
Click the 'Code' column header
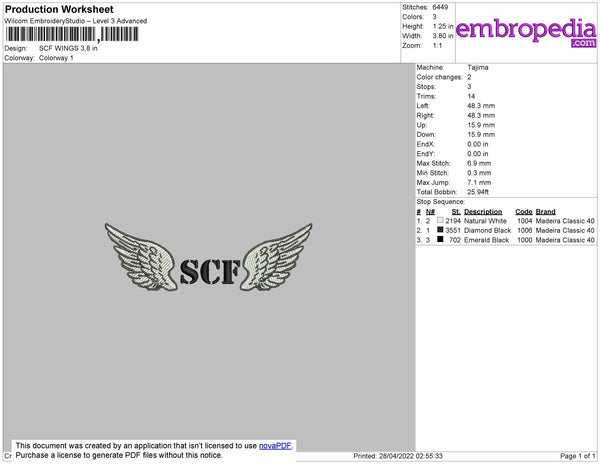[524, 212]
